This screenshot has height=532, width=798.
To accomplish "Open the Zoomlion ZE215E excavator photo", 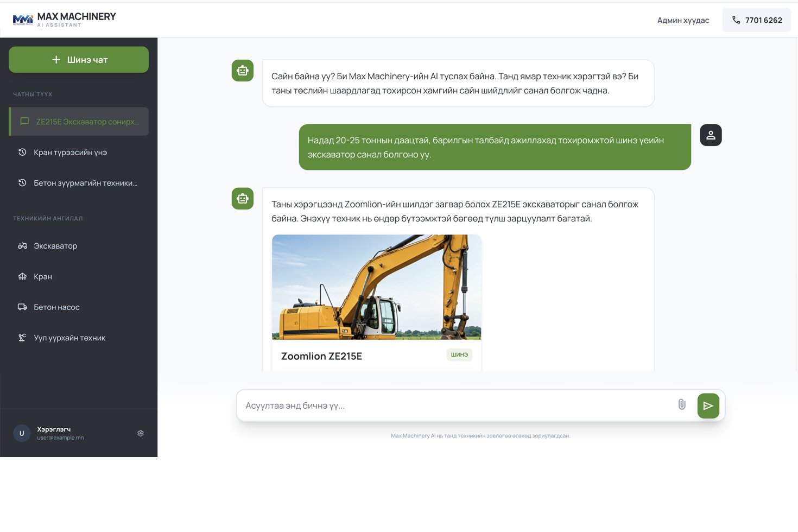I will (x=376, y=287).
